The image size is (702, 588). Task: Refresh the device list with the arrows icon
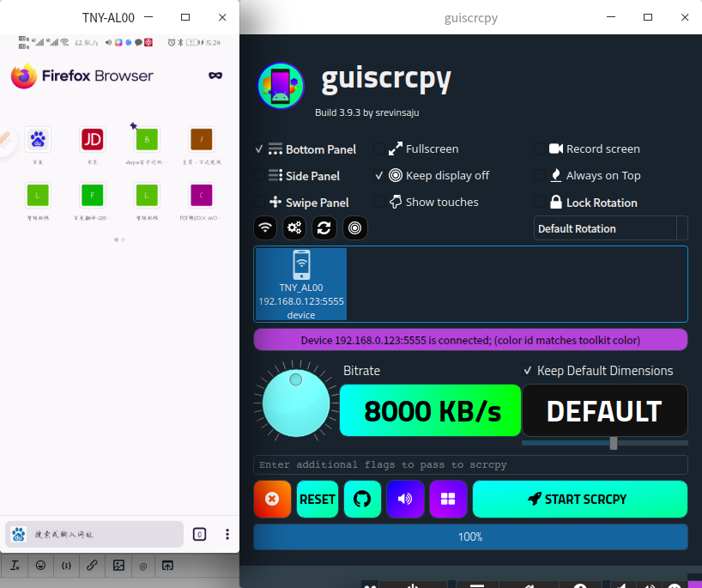coord(324,228)
